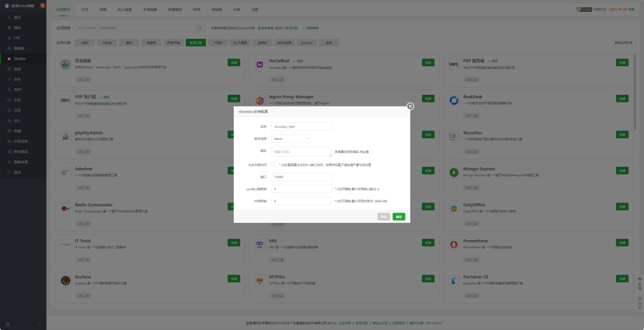Open the 版本选择 latest dropdown
This screenshot has width=644, height=330.
[x=291, y=139]
